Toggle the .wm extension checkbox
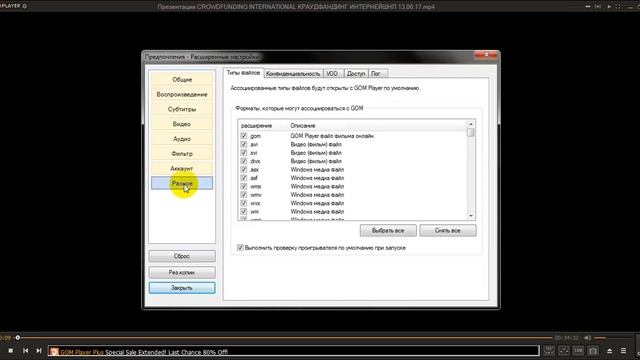Screen dimensions: 640x360 point(244,211)
